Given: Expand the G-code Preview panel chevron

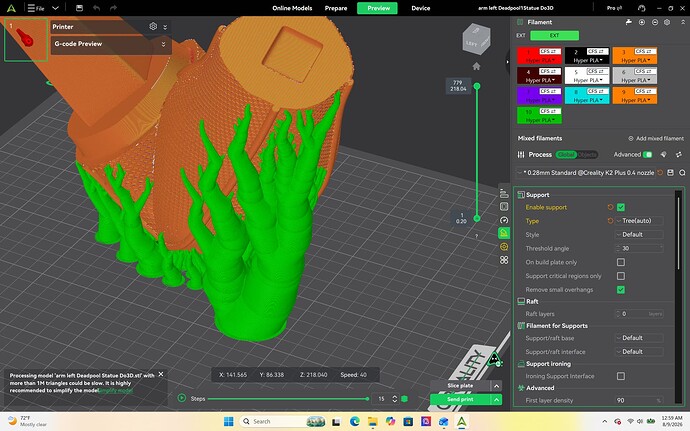Looking at the screenshot, I should click(163, 44).
